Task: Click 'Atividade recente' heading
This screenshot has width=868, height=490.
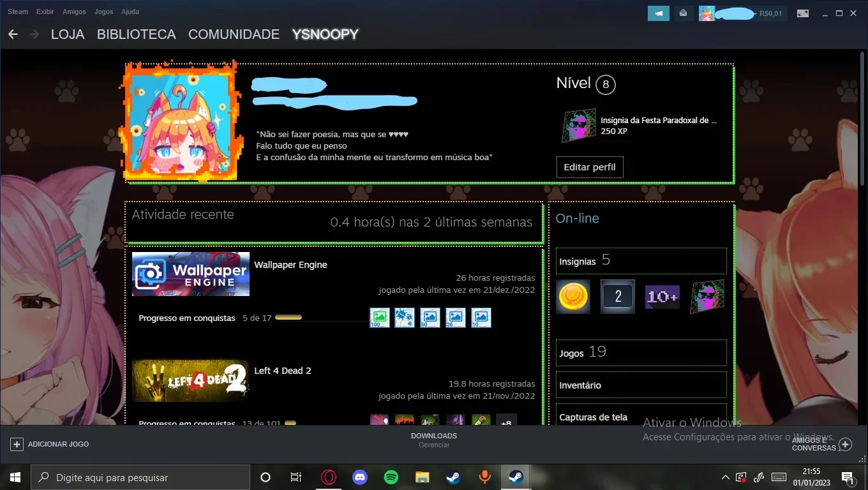Action: point(183,215)
